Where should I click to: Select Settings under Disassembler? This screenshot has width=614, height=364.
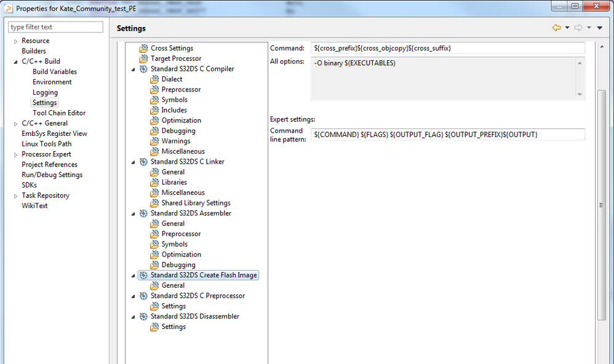pyautogui.click(x=173, y=327)
